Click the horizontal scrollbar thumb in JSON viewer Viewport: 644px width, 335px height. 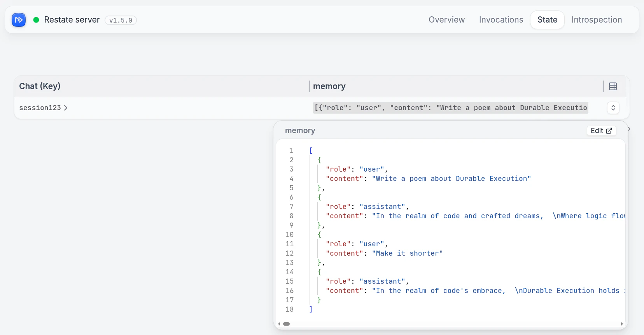coord(287,324)
